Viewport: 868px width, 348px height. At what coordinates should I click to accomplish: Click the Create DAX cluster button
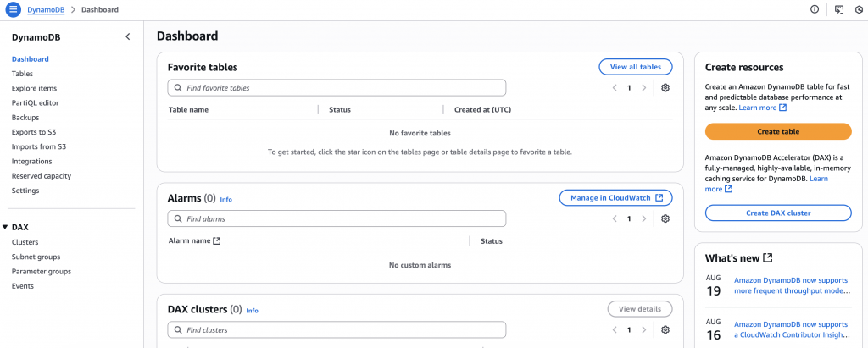coord(777,213)
